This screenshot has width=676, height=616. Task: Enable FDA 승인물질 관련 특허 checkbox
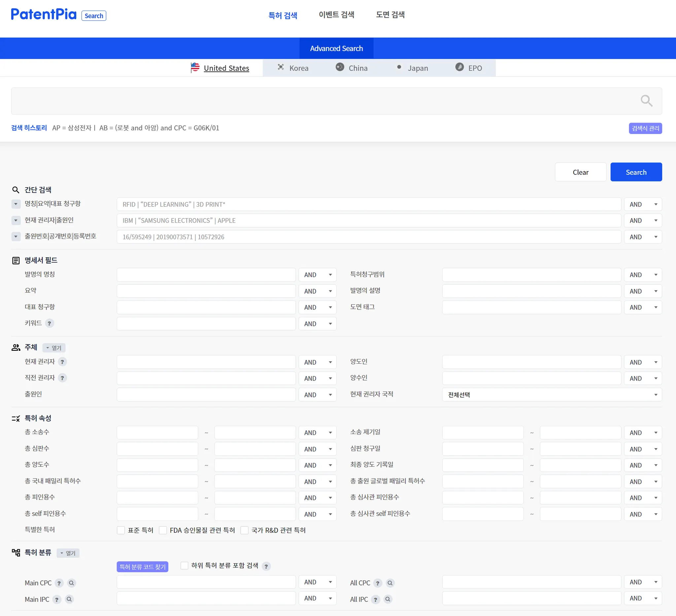click(163, 530)
